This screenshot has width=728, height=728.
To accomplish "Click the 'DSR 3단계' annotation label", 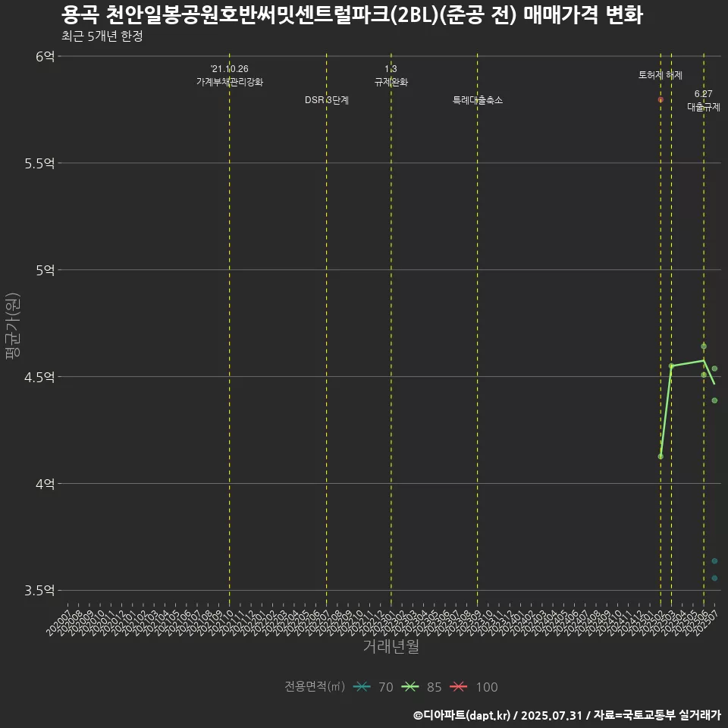I will tap(326, 100).
